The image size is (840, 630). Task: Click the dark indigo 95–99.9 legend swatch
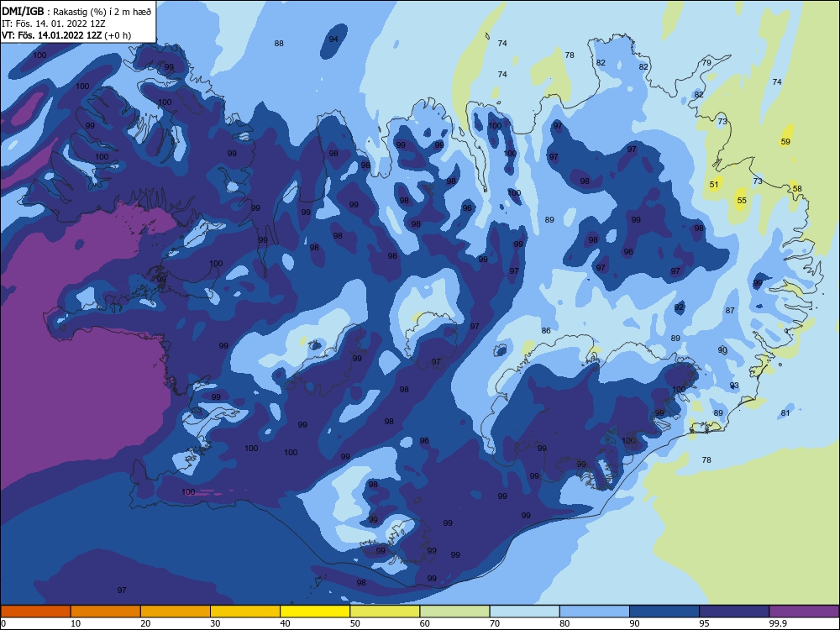tap(734, 612)
